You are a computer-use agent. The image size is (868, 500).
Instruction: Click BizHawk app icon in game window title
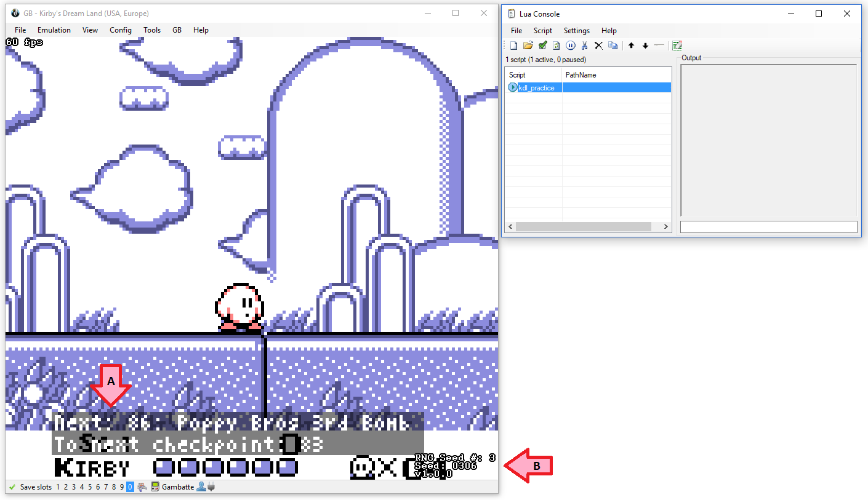15,13
